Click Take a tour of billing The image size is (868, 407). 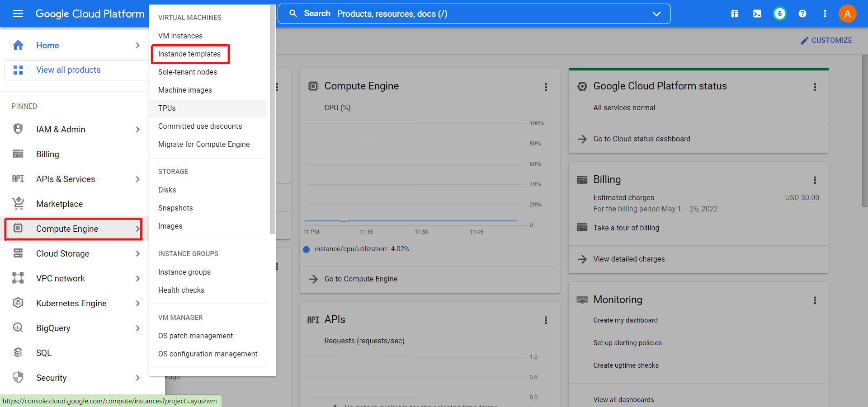tap(626, 228)
